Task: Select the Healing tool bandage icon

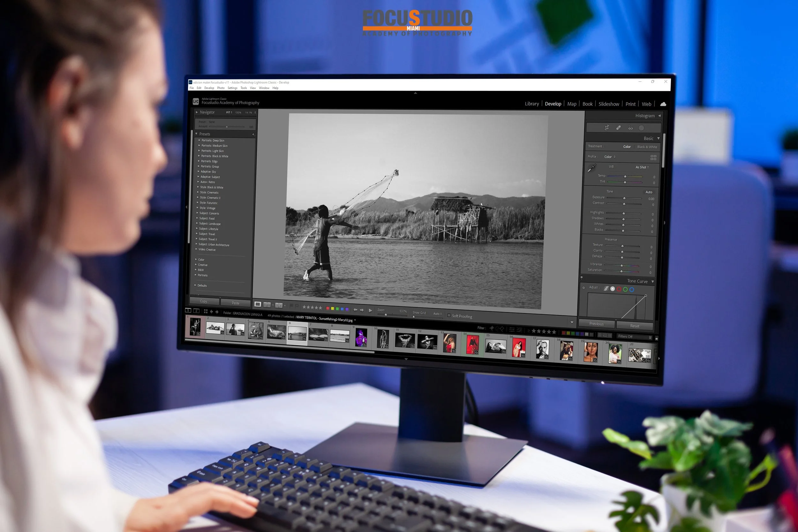Action: click(619, 128)
